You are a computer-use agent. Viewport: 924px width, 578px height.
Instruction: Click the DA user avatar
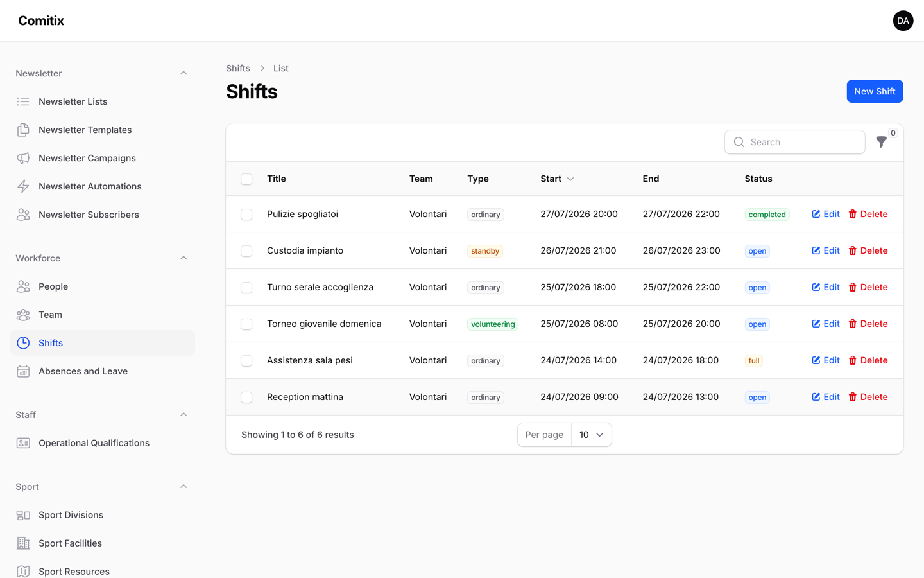(x=903, y=21)
